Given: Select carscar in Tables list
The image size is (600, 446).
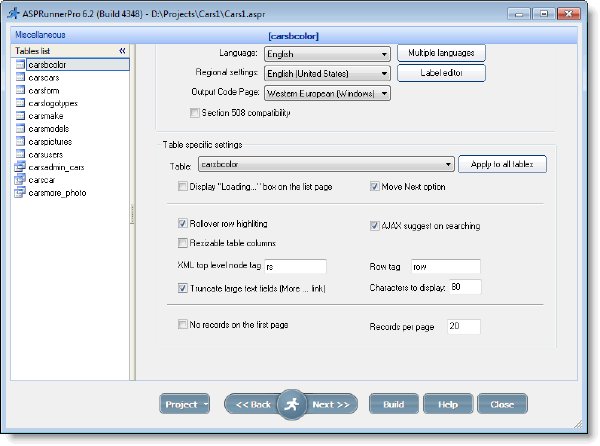Looking at the screenshot, I should click(42, 180).
